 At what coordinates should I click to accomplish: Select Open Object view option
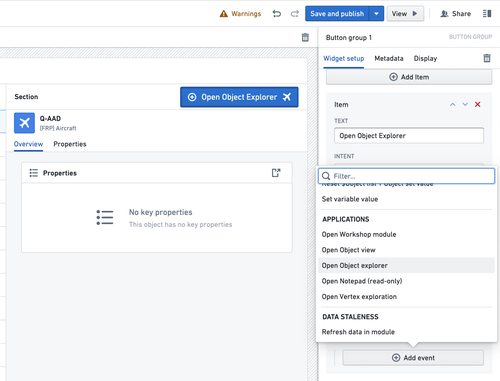tap(406, 250)
